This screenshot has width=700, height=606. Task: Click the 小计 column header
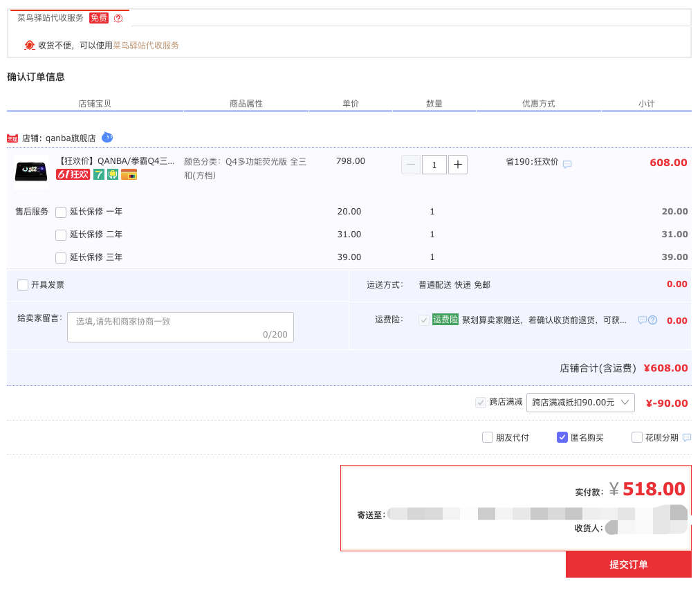647,104
